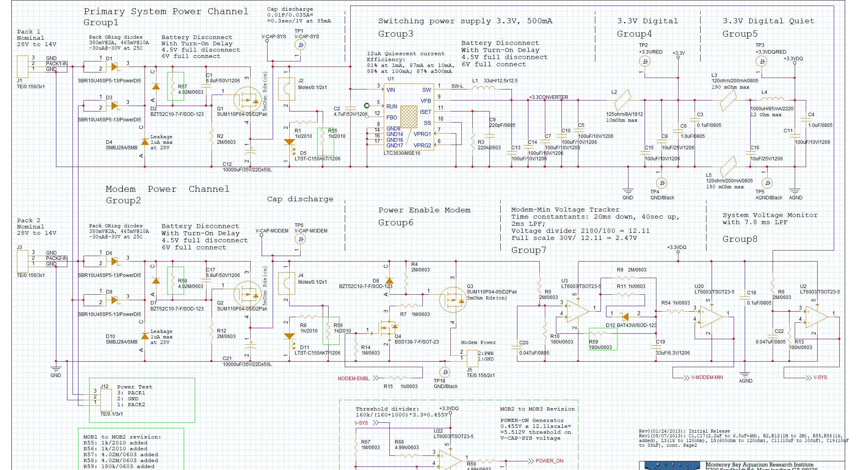
Task: Click the J3 Pack 2 connector symbol
Action: [x=22, y=261]
